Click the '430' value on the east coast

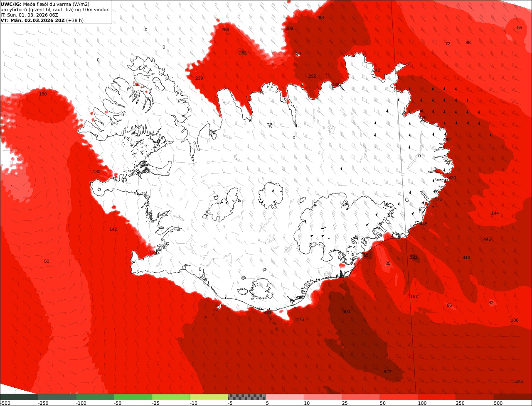(452, 178)
